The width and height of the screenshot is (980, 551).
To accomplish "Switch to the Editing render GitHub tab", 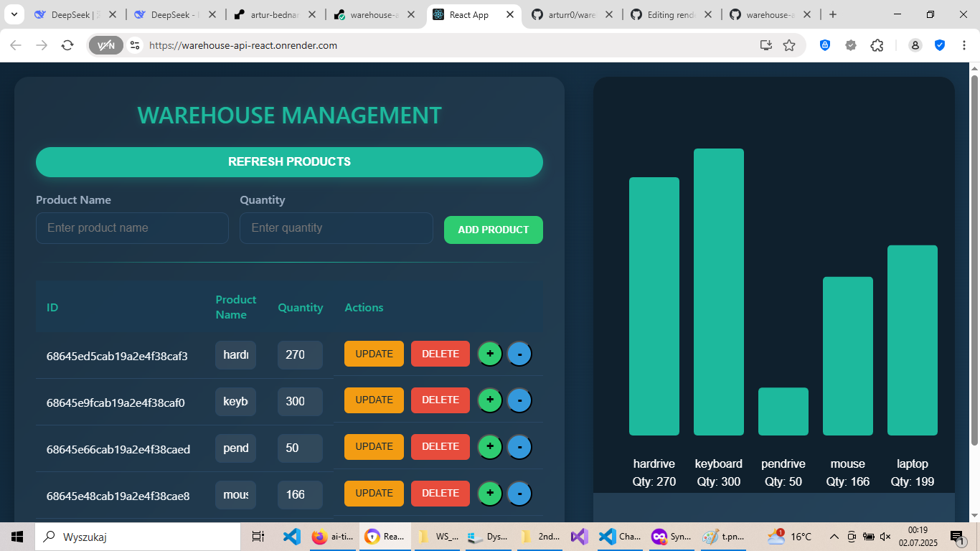I will coord(671,15).
